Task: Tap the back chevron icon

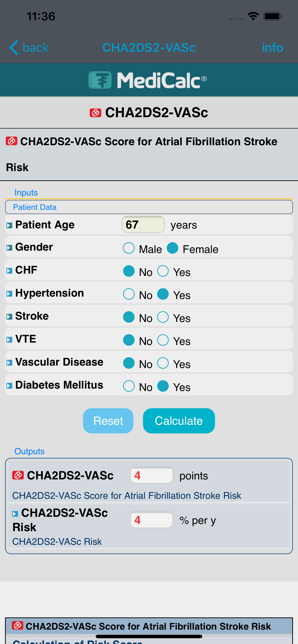Action: (14, 47)
